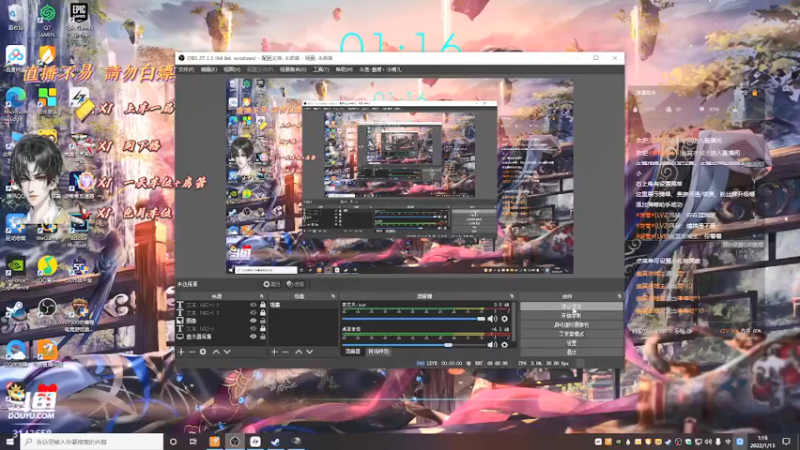Viewport: 800px width, 450px height.
Task: Toggle visibility eye for 文本 (GDI+) 3 source
Action: (253, 305)
